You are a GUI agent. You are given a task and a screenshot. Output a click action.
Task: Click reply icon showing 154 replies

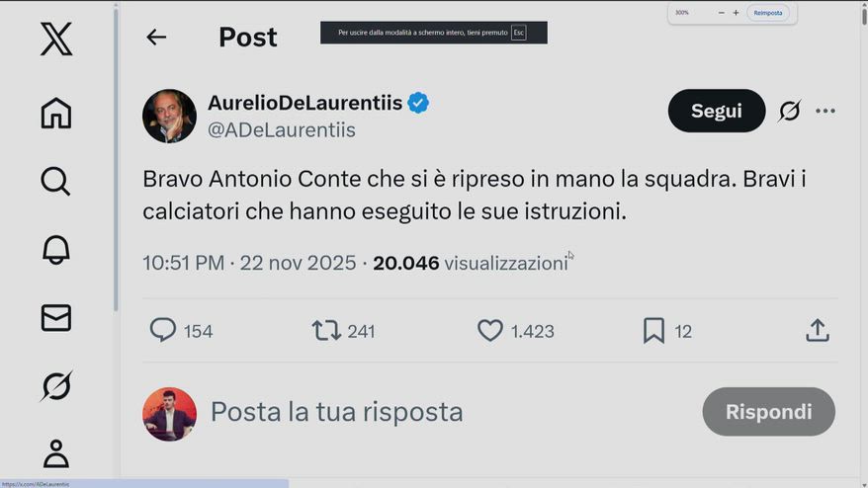pos(163,330)
